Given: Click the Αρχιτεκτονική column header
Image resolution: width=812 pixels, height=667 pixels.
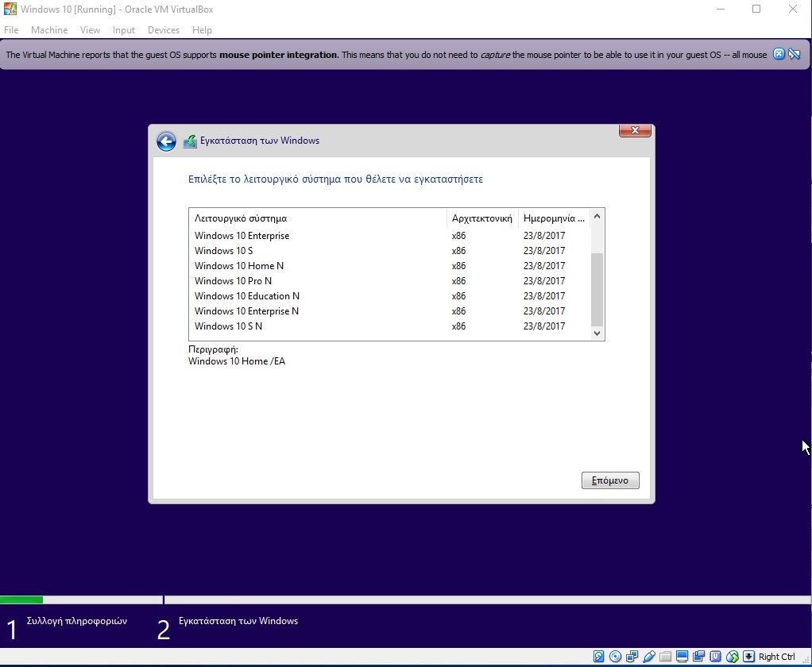Looking at the screenshot, I should coord(482,218).
